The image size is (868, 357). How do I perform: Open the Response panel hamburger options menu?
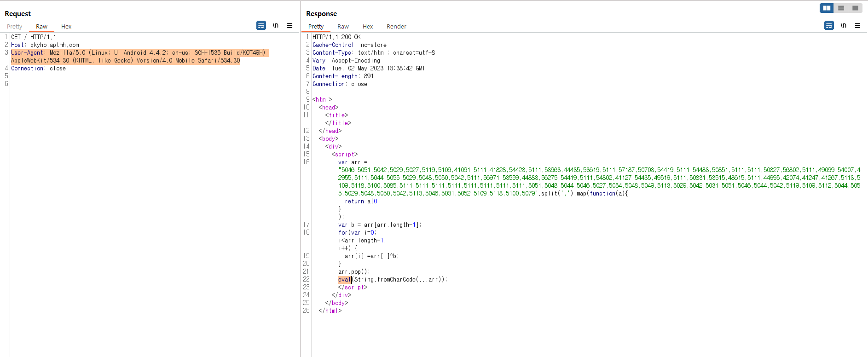[857, 25]
